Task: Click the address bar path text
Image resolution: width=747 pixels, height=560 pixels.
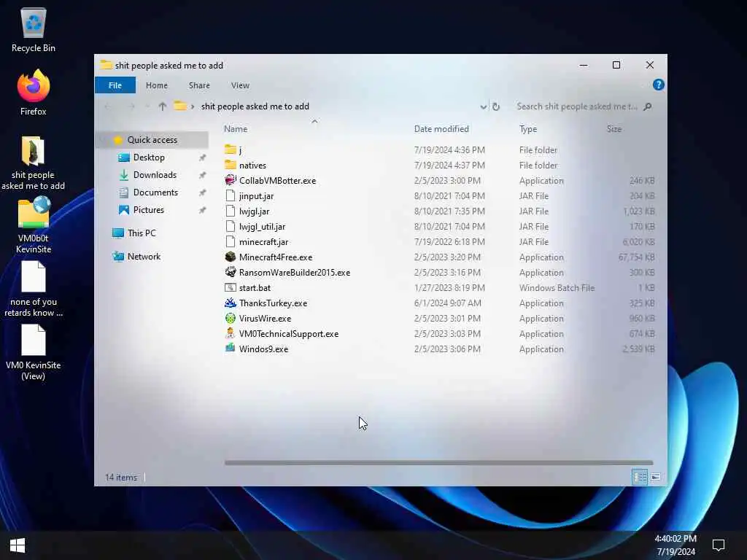Action: [x=255, y=106]
